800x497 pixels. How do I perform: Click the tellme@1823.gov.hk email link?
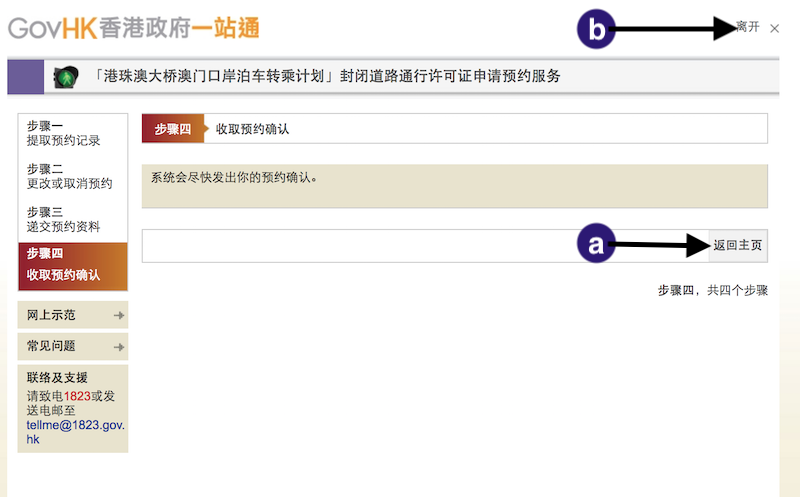(x=75, y=431)
